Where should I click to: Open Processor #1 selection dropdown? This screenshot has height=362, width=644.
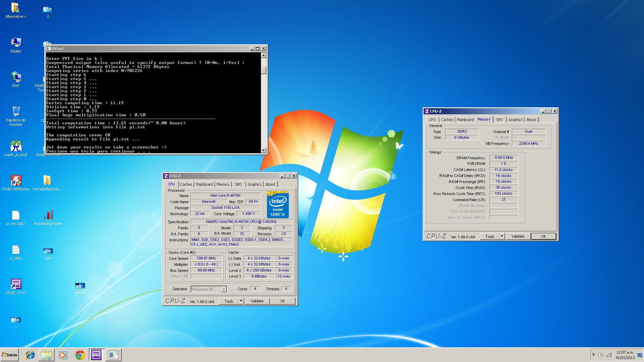[x=224, y=289]
